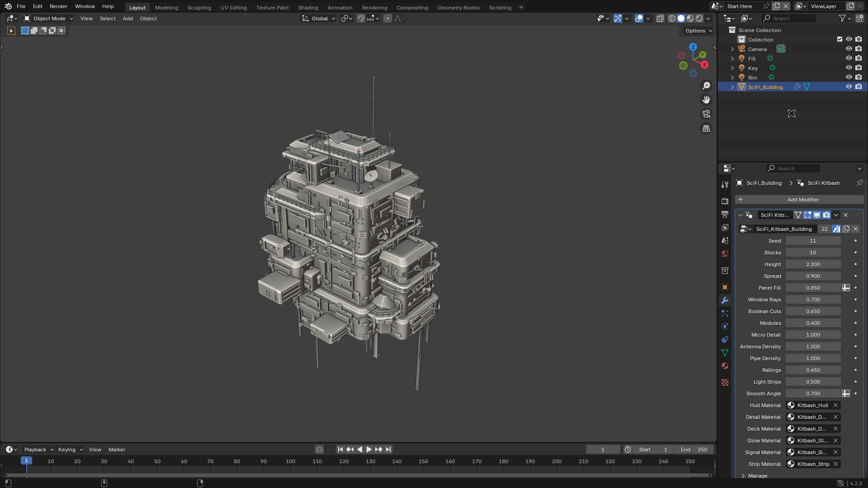The width and height of the screenshot is (868, 488).
Task: Click the Add Modifier button
Action: (799, 200)
